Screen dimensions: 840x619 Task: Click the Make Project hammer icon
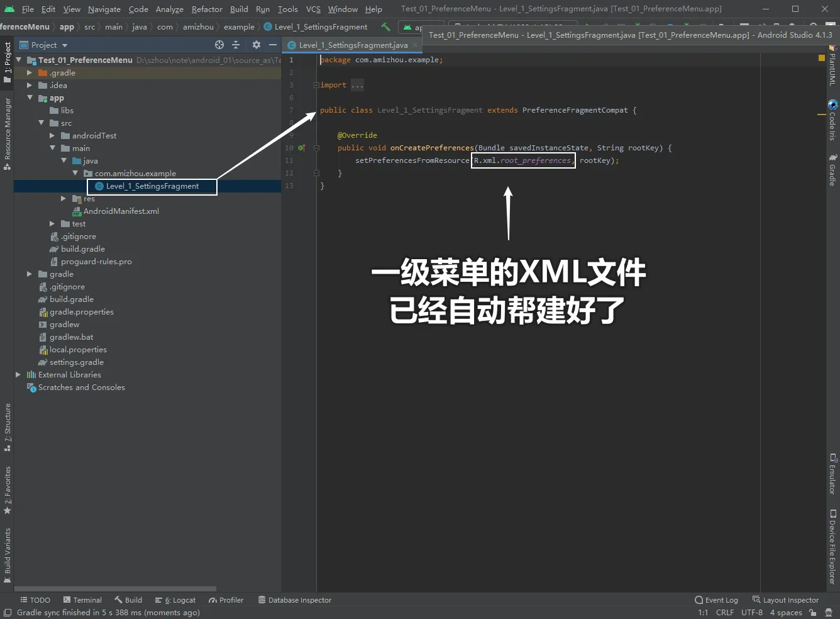(385, 26)
